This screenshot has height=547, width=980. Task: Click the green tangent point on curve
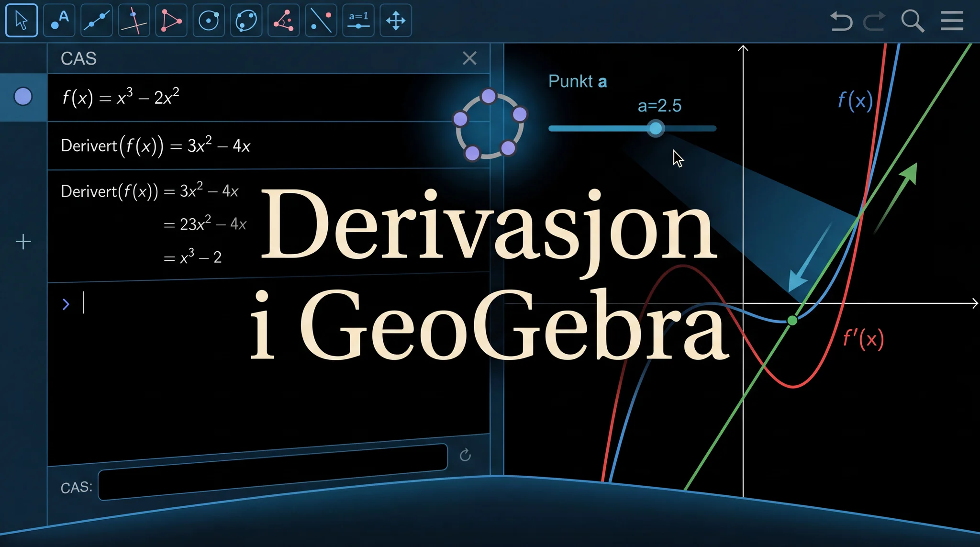[x=792, y=320]
